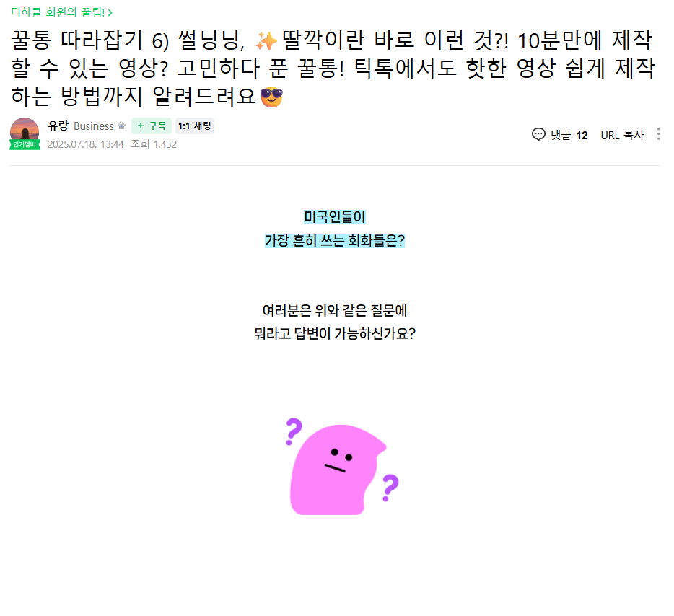Open the 디하클 회원의 꿀팁 board link
Viewport: 674px width, 616px height.
pyautogui.click(x=61, y=12)
